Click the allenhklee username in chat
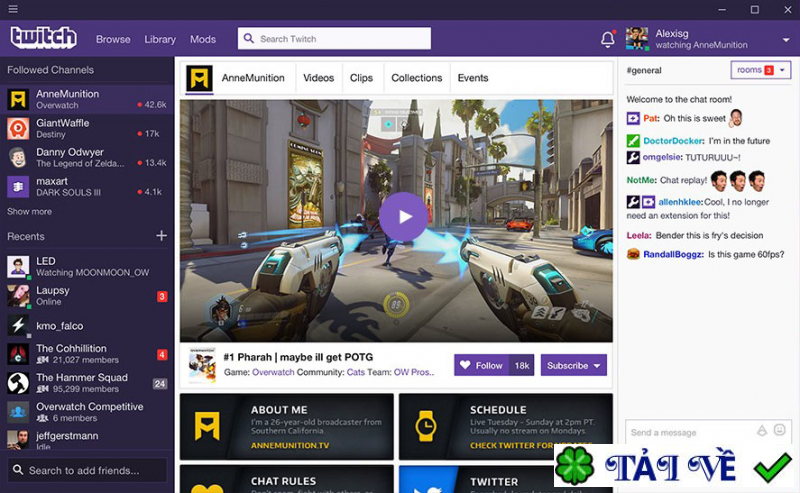The height and width of the screenshot is (493, 800). pos(680,202)
